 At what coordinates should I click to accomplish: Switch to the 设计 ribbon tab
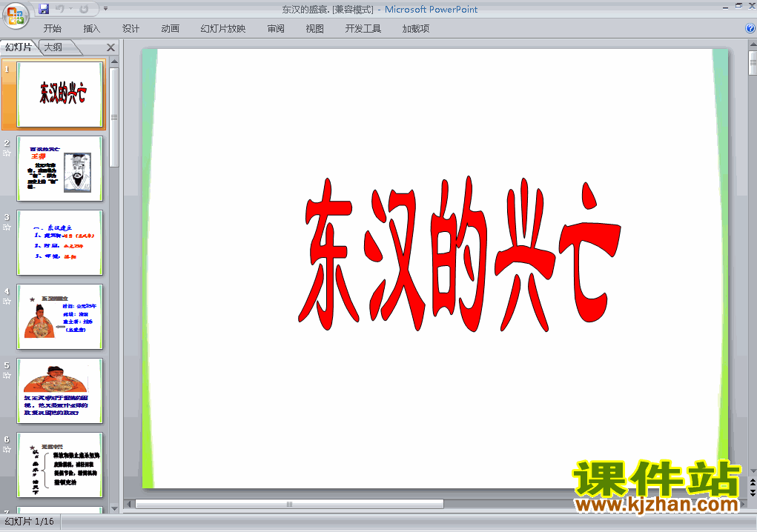(130, 29)
